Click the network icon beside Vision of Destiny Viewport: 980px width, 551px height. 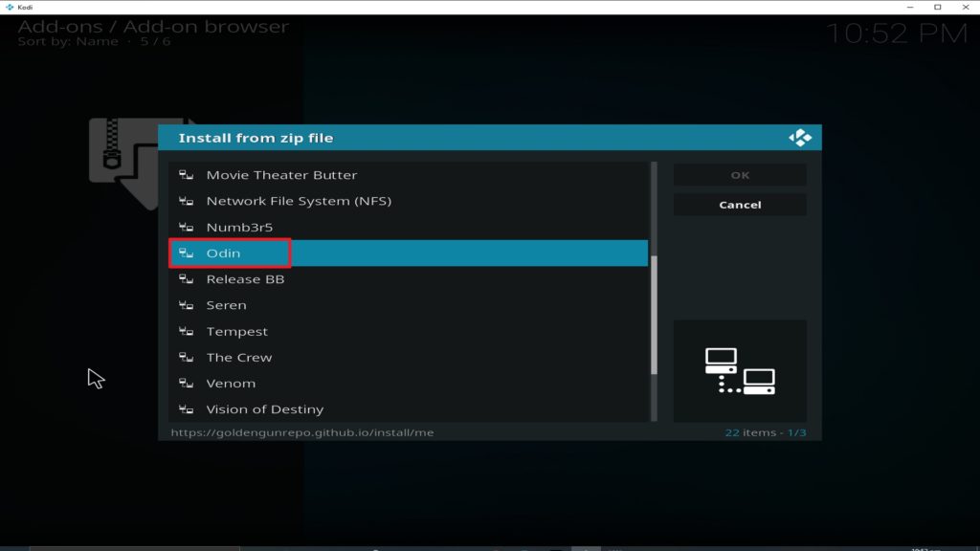(x=186, y=409)
